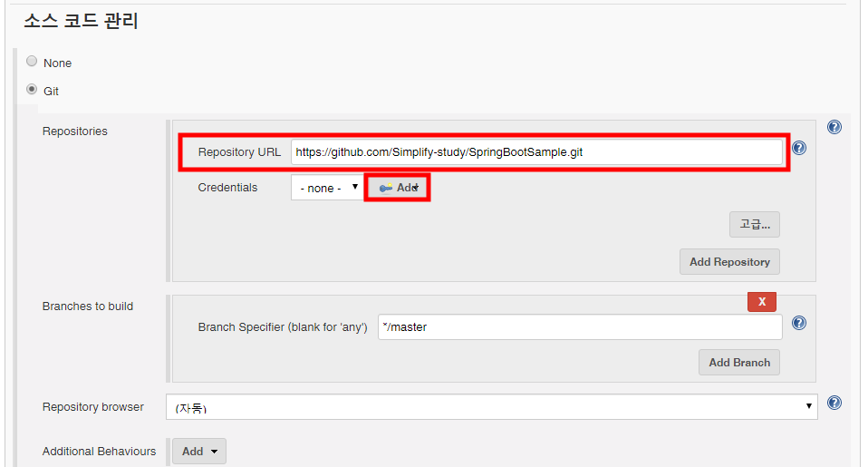Image resolution: width=868 pixels, height=467 pixels.
Task: Open the Repository browser (자동) dropdown
Action: coord(492,407)
